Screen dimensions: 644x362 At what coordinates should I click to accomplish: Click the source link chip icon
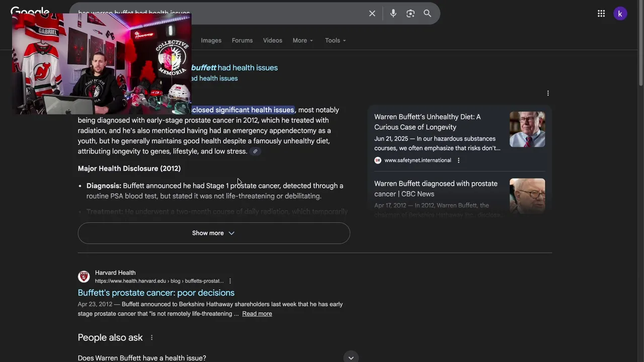pos(255,151)
